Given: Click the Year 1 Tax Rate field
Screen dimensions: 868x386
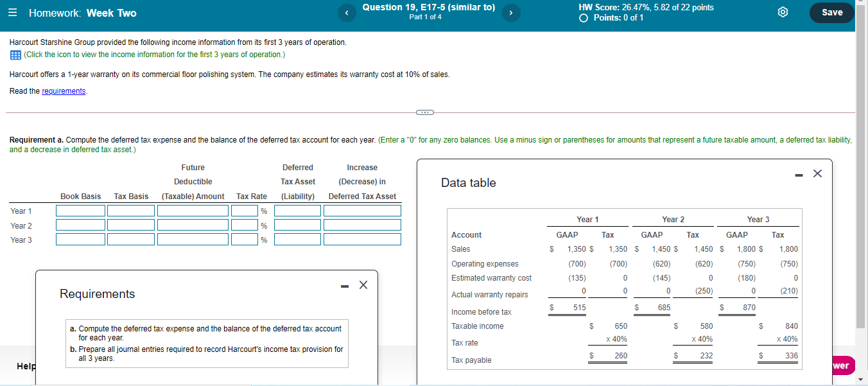Looking at the screenshot, I should [245, 211].
